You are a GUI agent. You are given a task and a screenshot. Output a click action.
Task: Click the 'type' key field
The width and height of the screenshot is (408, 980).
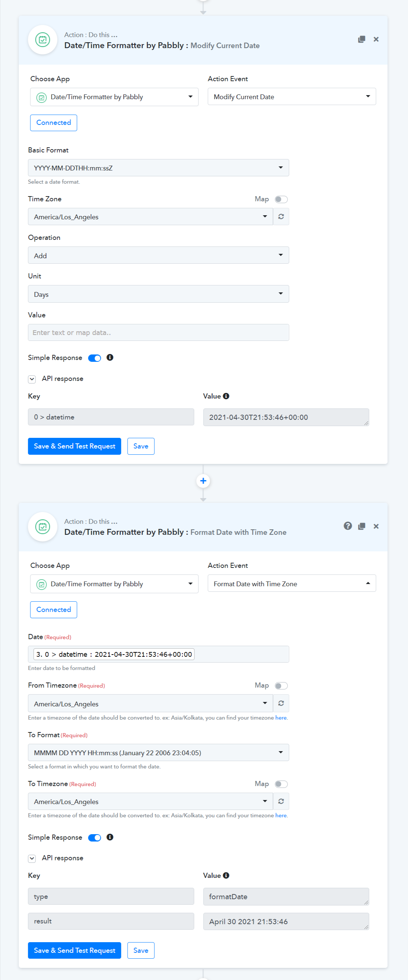(x=111, y=896)
